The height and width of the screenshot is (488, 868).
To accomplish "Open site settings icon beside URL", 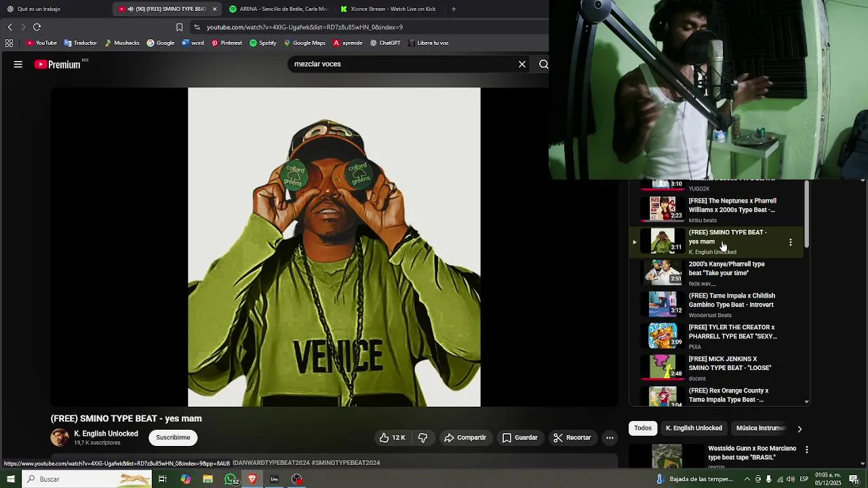I will [197, 27].
